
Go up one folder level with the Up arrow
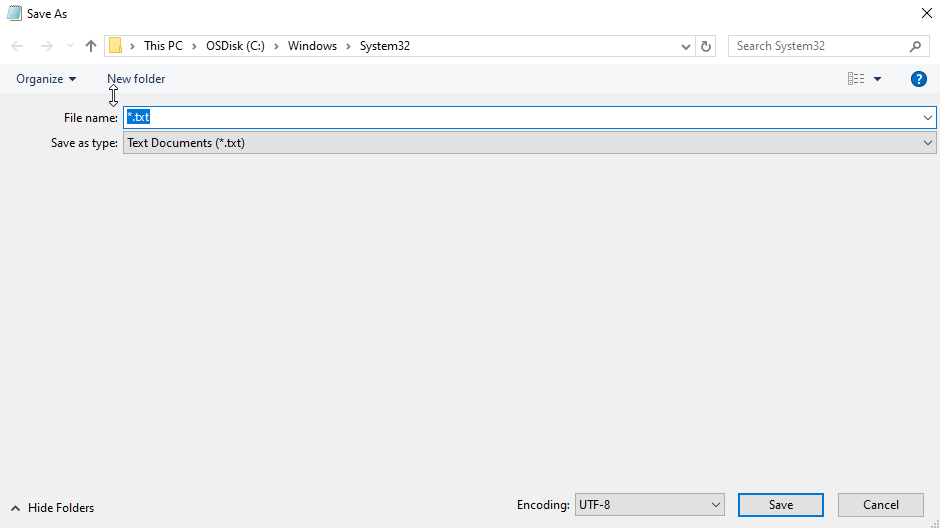tap(91, 46)
